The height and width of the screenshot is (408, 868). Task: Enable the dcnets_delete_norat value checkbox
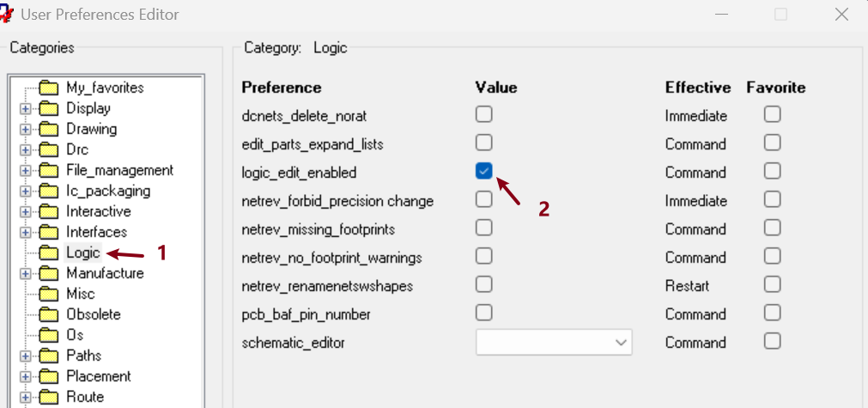484,114
